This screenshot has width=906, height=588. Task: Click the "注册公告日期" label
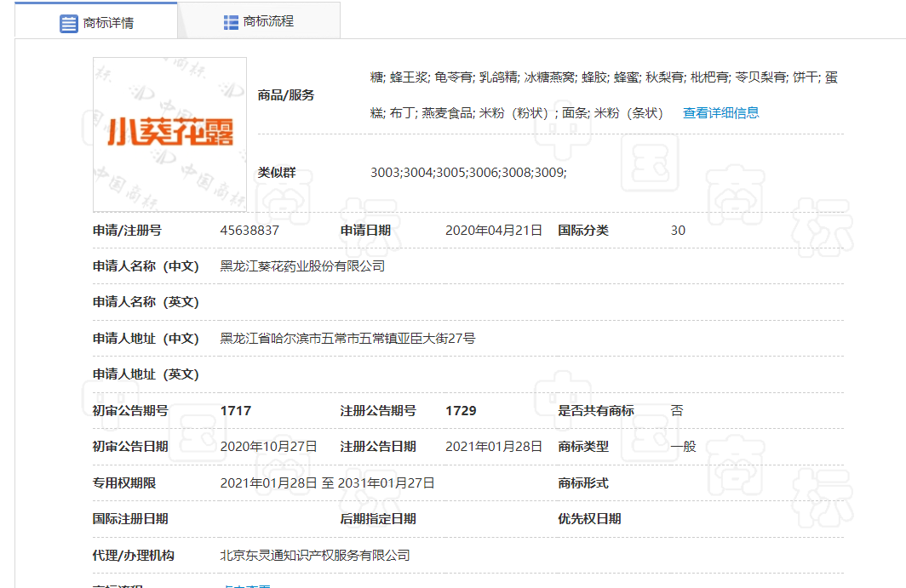tap(378, 447)
